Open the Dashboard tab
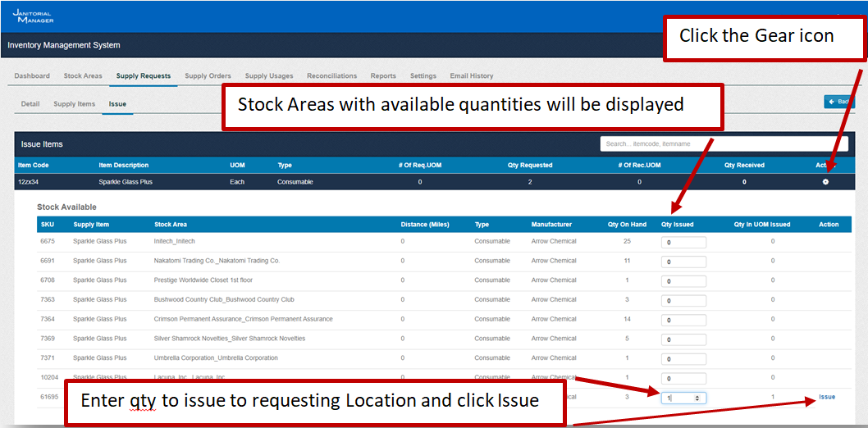The width and height of the screenshot is (868, 428). pos(32,76)
